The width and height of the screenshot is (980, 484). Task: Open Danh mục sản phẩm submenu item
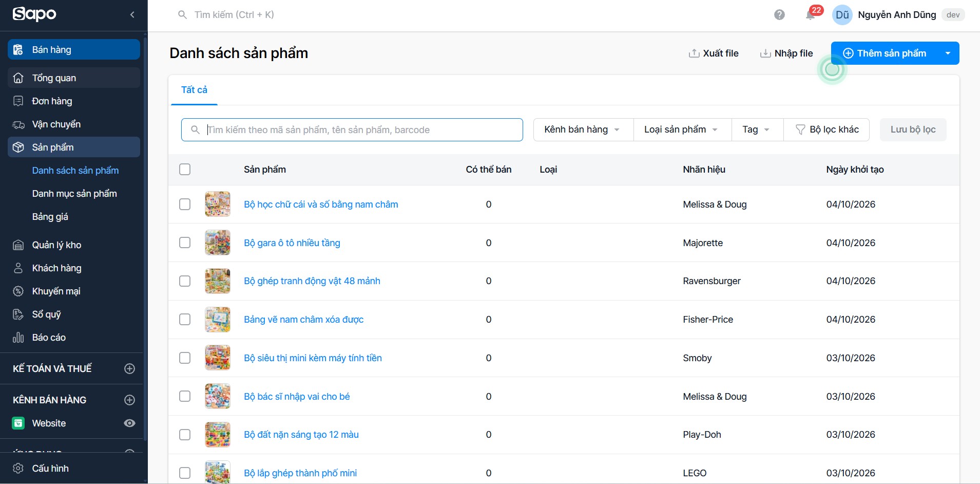click(74, 194)
